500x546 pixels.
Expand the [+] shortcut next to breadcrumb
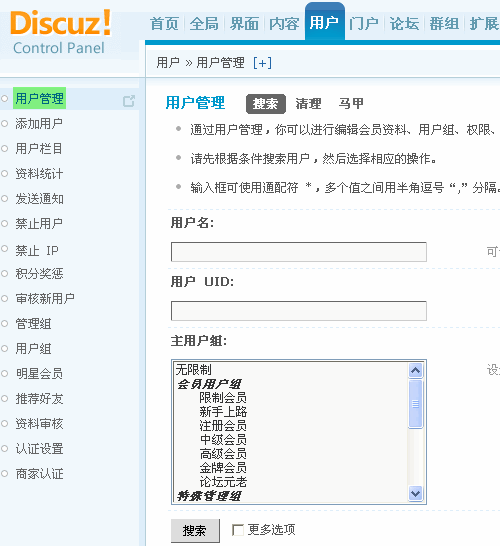(262, 63)
